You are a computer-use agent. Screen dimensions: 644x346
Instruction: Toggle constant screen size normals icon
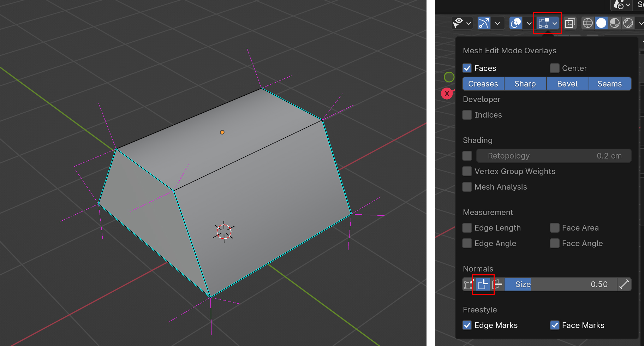[624, 284]
